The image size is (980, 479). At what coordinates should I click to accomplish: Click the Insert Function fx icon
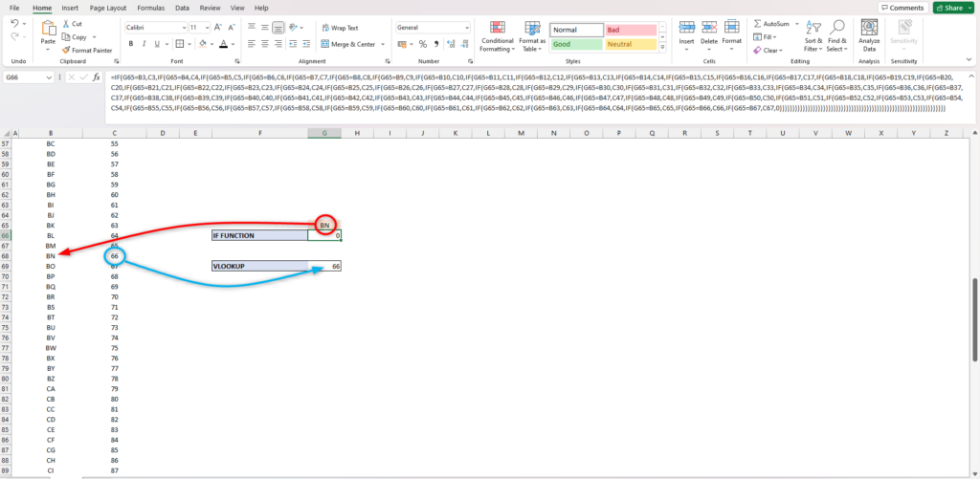(x=97, y=77)
